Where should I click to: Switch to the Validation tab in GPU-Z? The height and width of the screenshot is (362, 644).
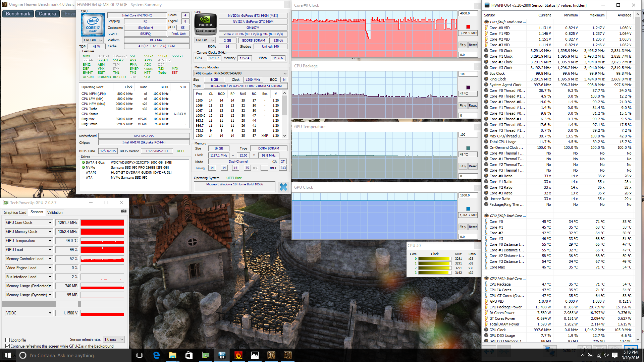[x=55, y=213]
